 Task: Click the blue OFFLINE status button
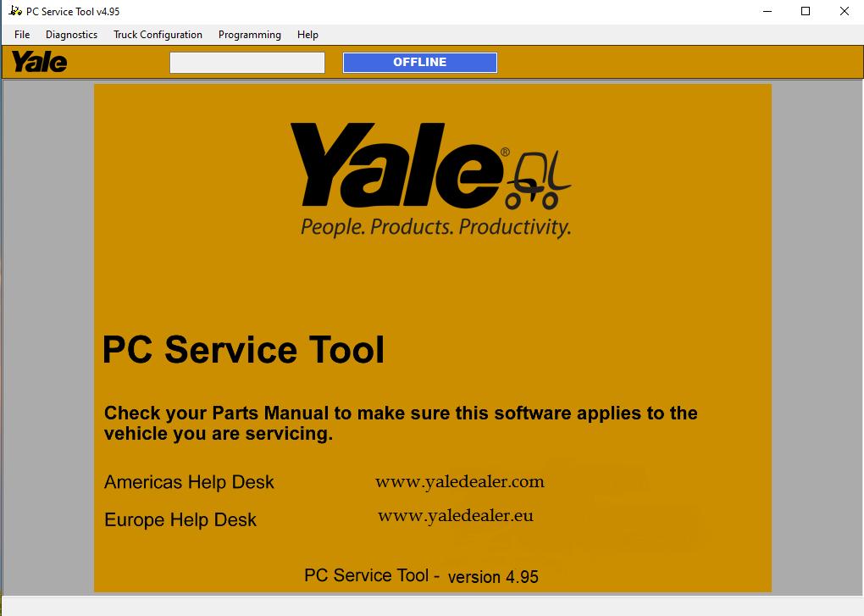[x=420, y=62]
